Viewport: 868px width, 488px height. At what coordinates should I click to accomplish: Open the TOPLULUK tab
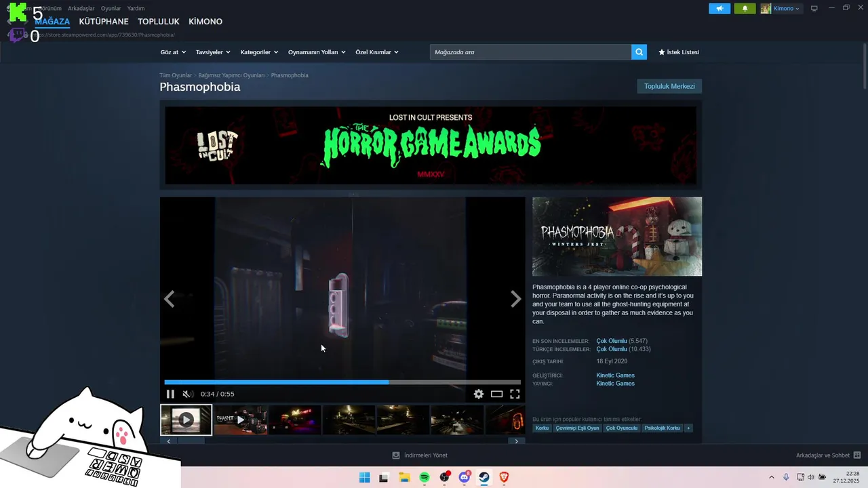(x=159, y=22)
